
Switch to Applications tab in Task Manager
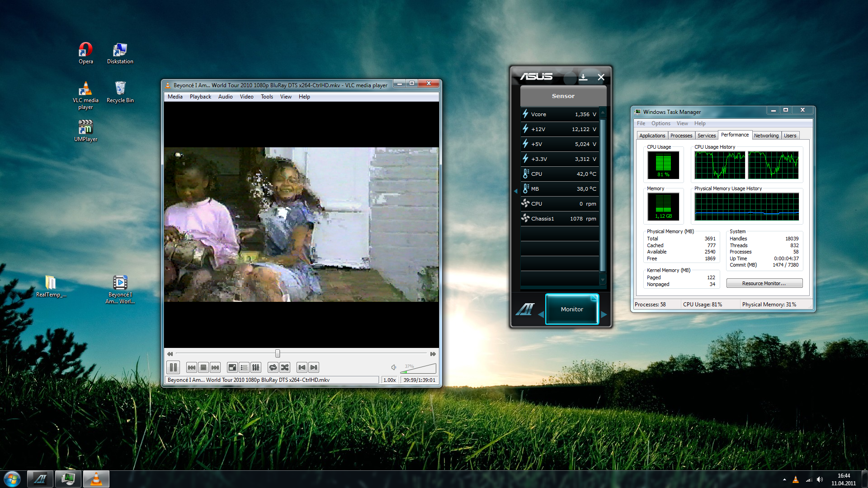pyautogui.click(x=652, y=136)
